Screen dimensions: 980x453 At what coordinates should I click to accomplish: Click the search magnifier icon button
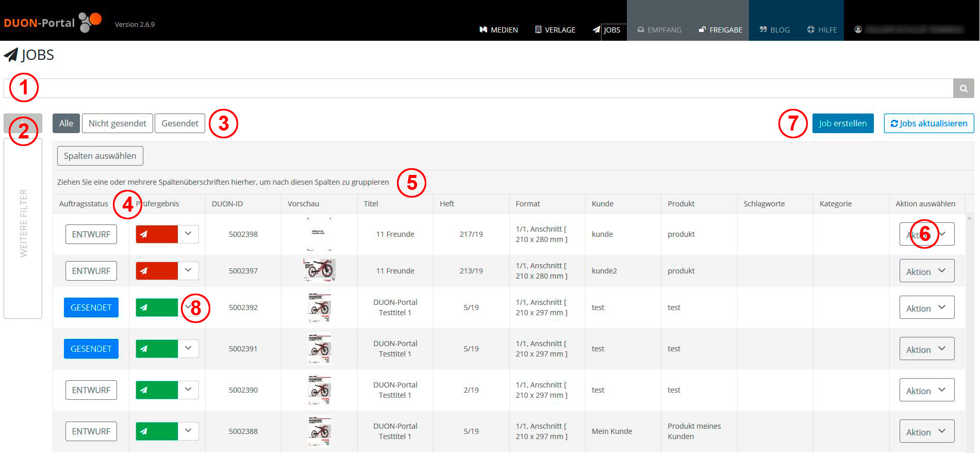coord(964,88)
